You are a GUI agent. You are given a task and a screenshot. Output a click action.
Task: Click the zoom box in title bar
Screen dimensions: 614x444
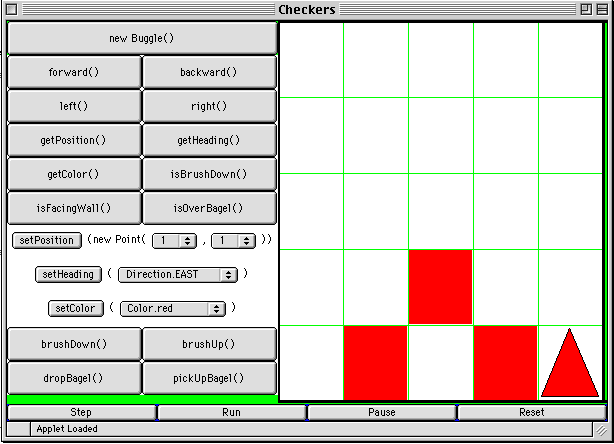(584, 9)
